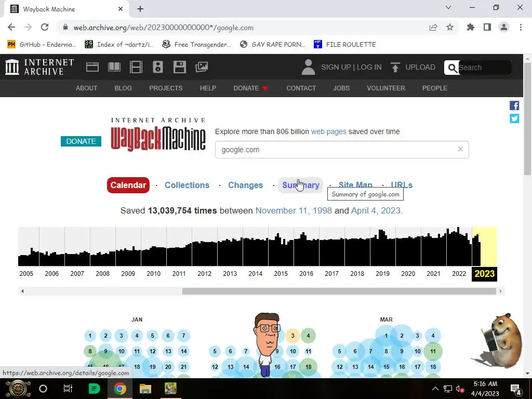Open the PROJECTS menu item
This screenshot has height=399, width=532.
click(x=166, y=88)
